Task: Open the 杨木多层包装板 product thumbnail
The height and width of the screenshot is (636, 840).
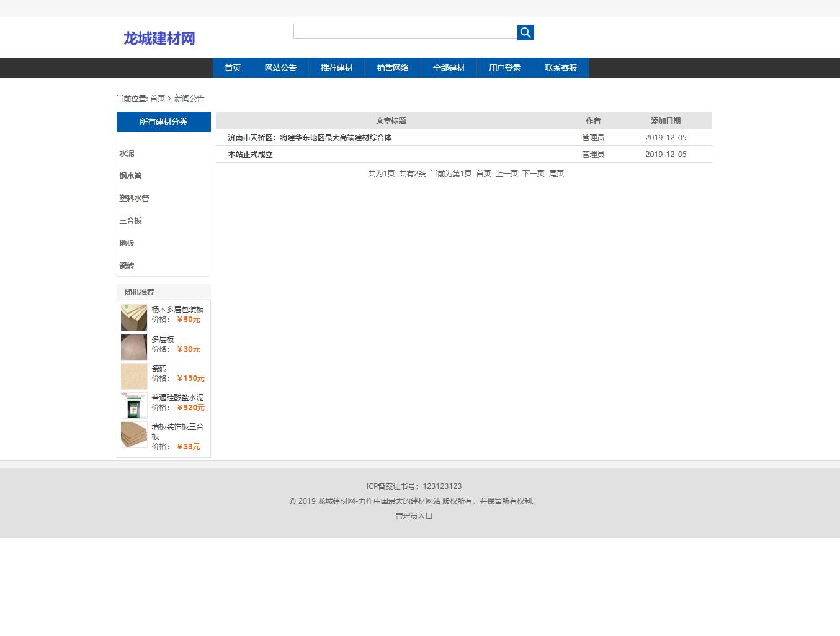Action: pos(133,316)
